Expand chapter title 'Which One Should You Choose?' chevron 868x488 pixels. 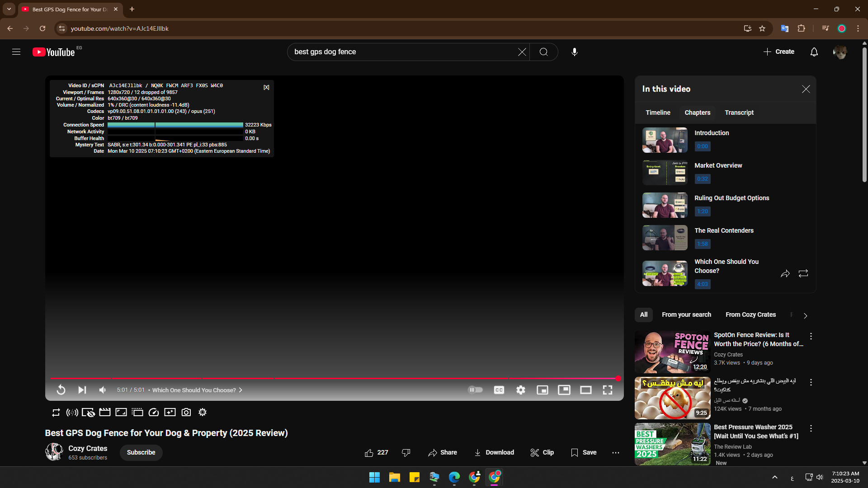pos(241,390)
